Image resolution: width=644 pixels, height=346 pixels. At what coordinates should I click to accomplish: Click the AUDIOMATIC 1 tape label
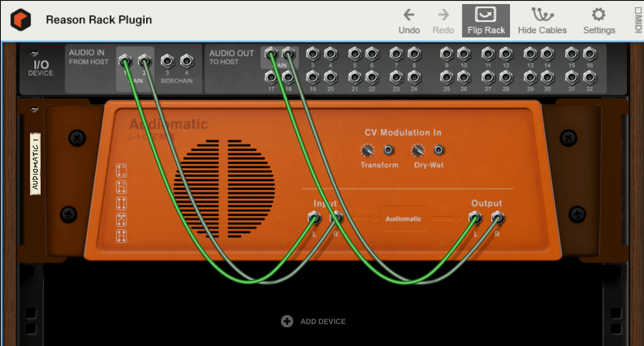click(x=35, y=164)
